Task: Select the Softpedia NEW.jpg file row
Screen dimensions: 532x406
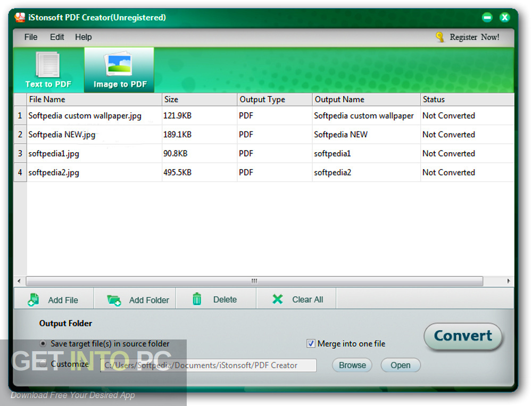Action: (264, 135)
